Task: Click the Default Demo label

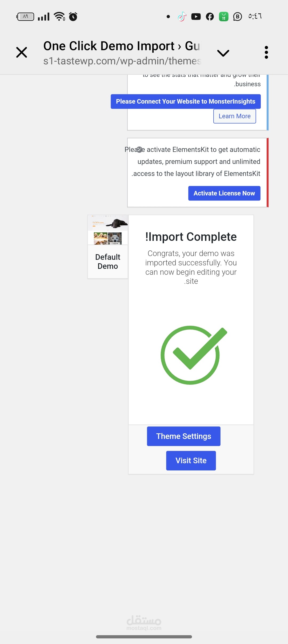Action: pos(108,262)
